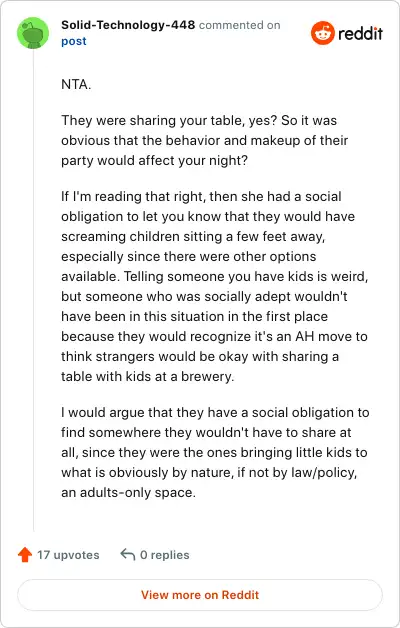Screen dimensions: 400x628
Task: Click the '0 replies' label
Action: point(165,555)
